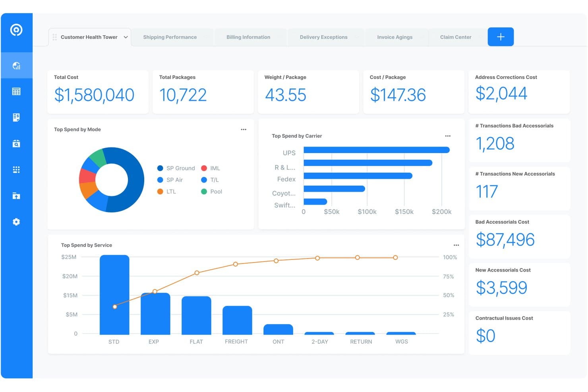
Task: Open the Delivery Exceptions tab
Action: coord(324,37)
